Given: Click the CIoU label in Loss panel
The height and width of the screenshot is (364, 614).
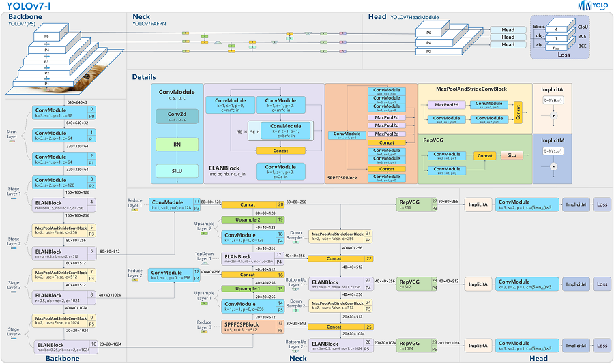Looking at the screenshot, I should (583, 27).
